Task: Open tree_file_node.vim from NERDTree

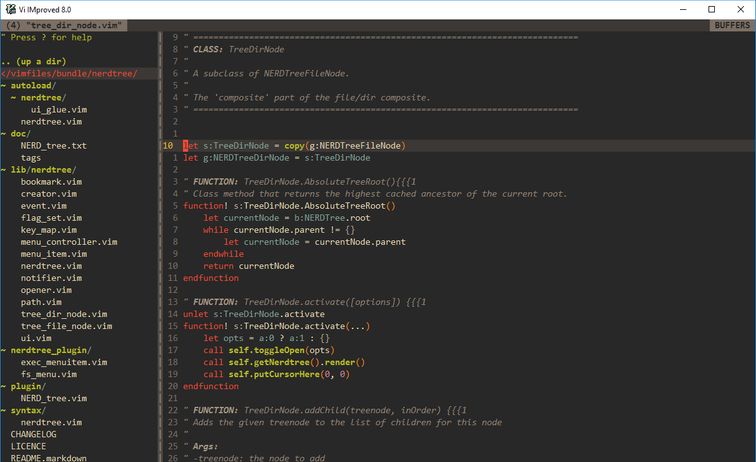Action: coord(65,326)
